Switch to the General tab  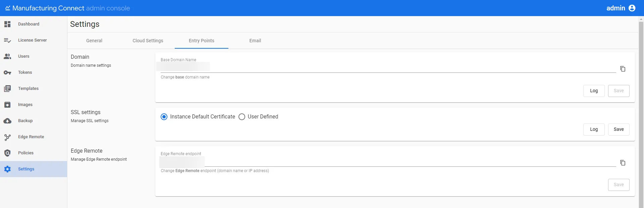point(94,41)
